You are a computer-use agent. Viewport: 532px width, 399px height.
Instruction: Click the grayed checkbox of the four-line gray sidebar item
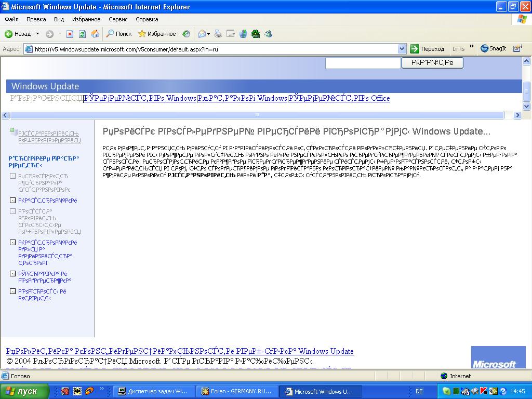[12, 211]
